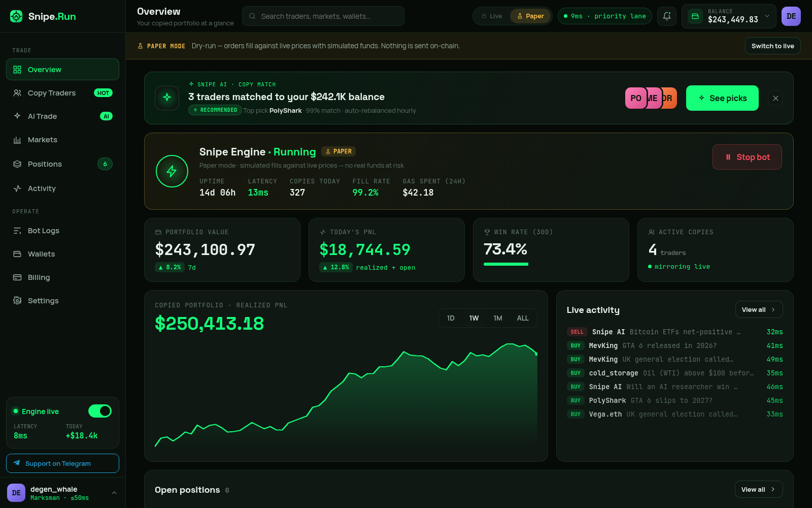This screenshot has height=508, width=812.
Task: Click the PAPER tag beside Running
Action: (339, 151)
